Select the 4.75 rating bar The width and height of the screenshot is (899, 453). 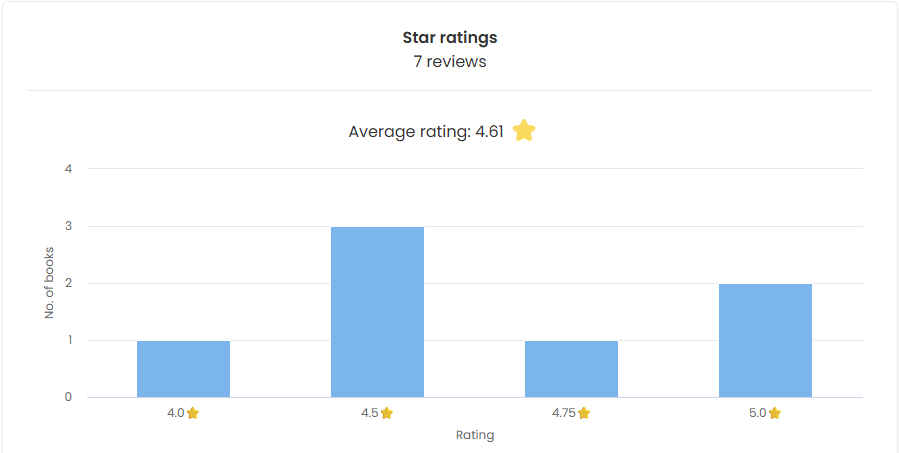(x=571, y=369)
